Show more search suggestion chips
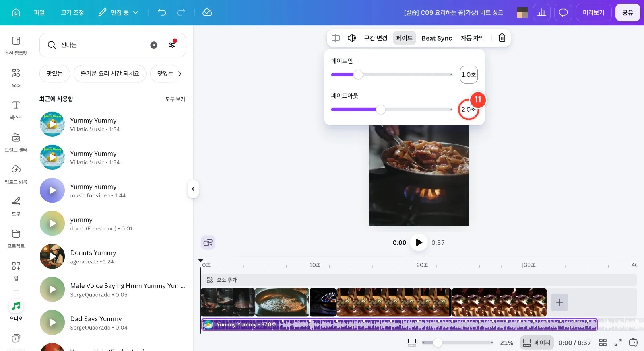The image size is (644, 351). pyautogui.click(x=180, y=74)
